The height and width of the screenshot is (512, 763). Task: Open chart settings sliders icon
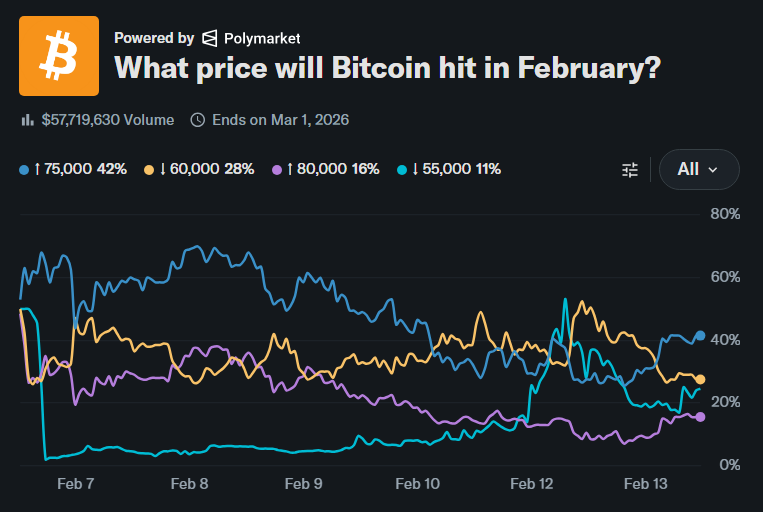click(630, 170)
